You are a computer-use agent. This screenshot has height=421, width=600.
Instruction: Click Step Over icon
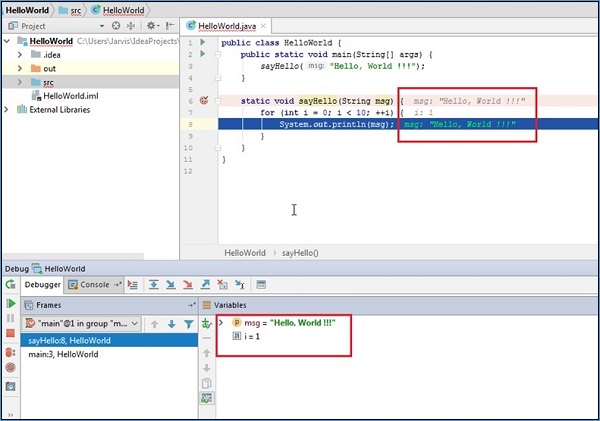(154, 285)
